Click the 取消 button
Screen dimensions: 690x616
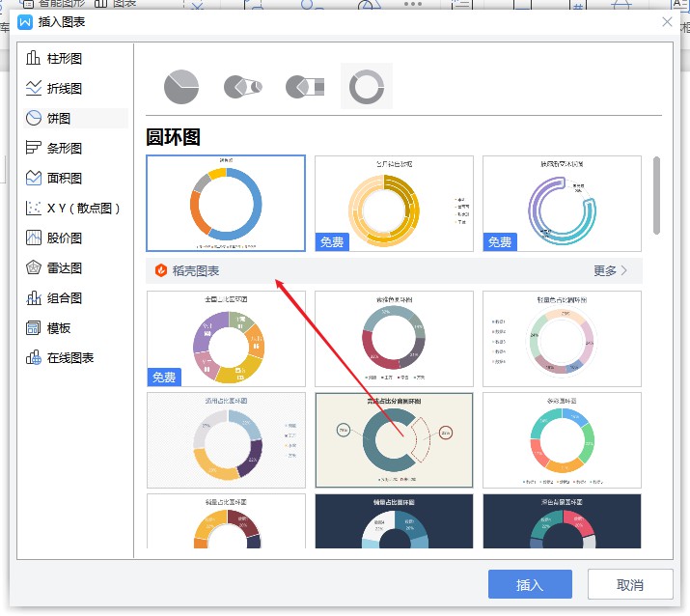(x=630, y=584)
